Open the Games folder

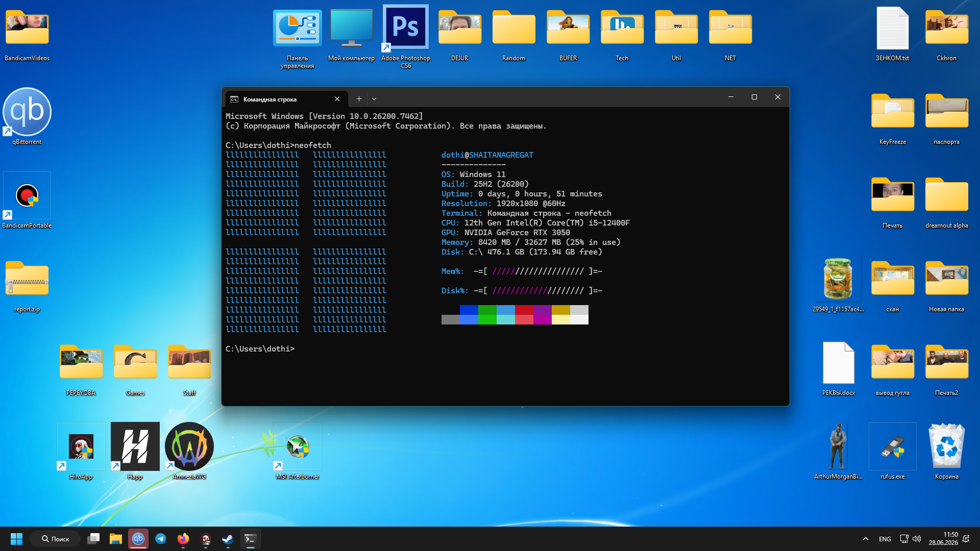pyautogui.click(x=135, y=369)
